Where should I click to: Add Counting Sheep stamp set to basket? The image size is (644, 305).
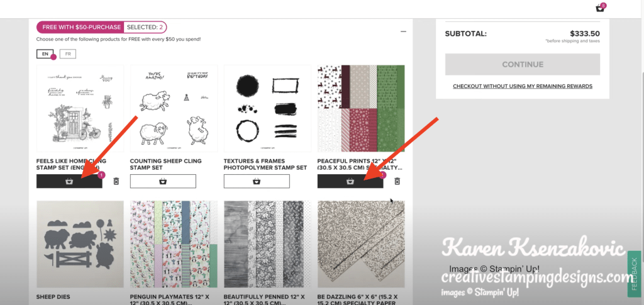[x=163, y=181]
